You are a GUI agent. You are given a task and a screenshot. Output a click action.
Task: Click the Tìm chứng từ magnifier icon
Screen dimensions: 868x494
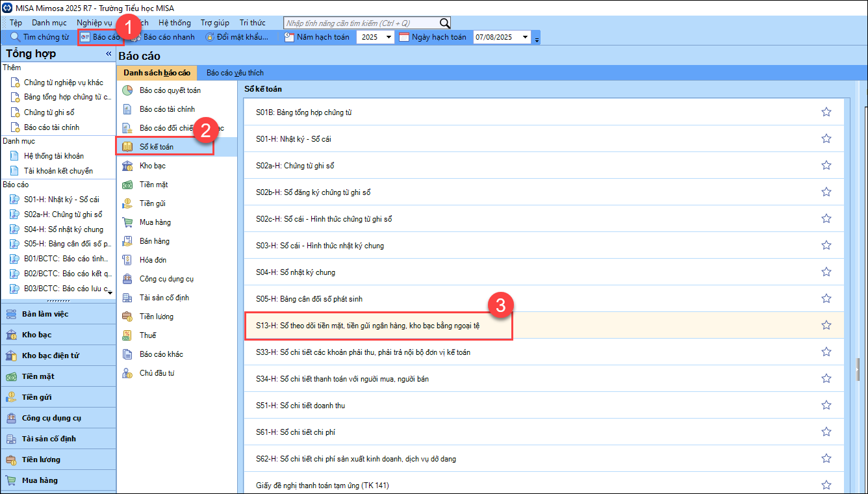(15, 37)
